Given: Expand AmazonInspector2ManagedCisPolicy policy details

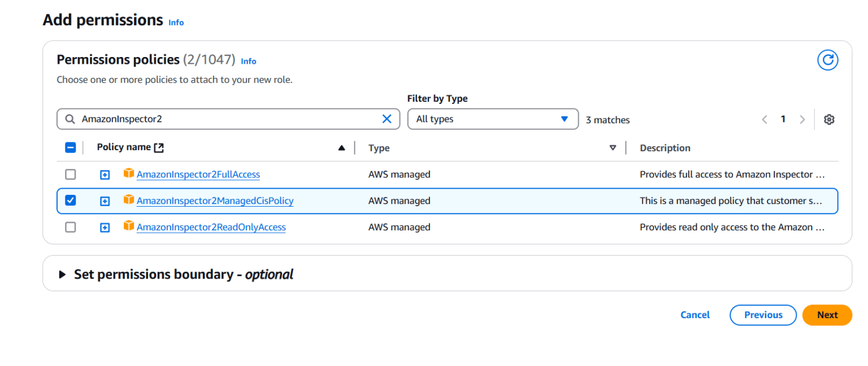Looking at the screenshot, I should 105,201.
